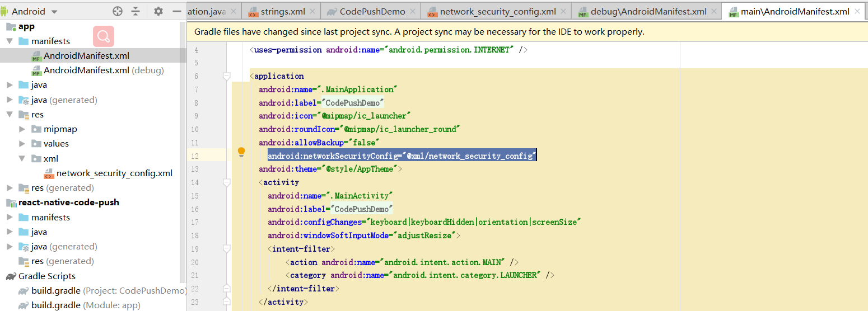The height and width of the screenshot is (311, 868).
Task: Select res (generated) under react-native-code-push
Action: [x=63, y=261]
